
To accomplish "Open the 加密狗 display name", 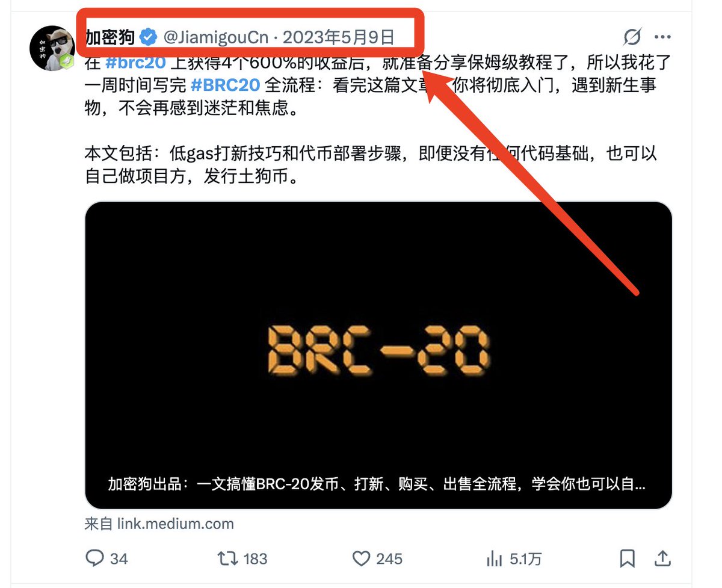I will tap(110, 37).
